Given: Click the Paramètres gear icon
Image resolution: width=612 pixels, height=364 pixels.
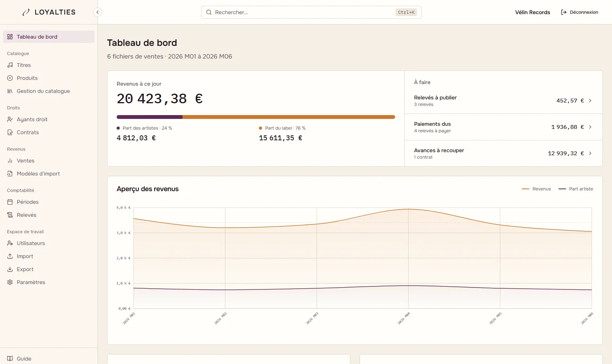Looking at the screenshot, I should point(10,282).
